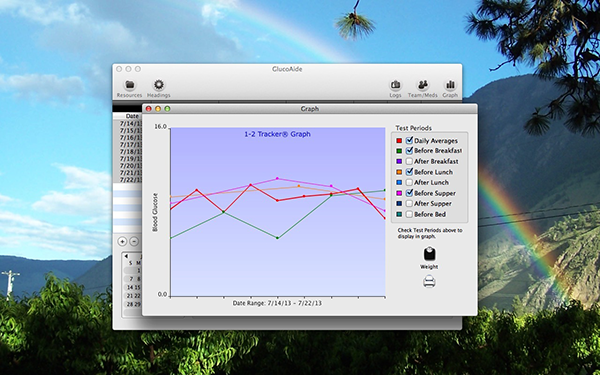Image resolution: width=600 pixels, height=375 pixels.
Task: Enable After Supper test period
Action: click(409, 204)
